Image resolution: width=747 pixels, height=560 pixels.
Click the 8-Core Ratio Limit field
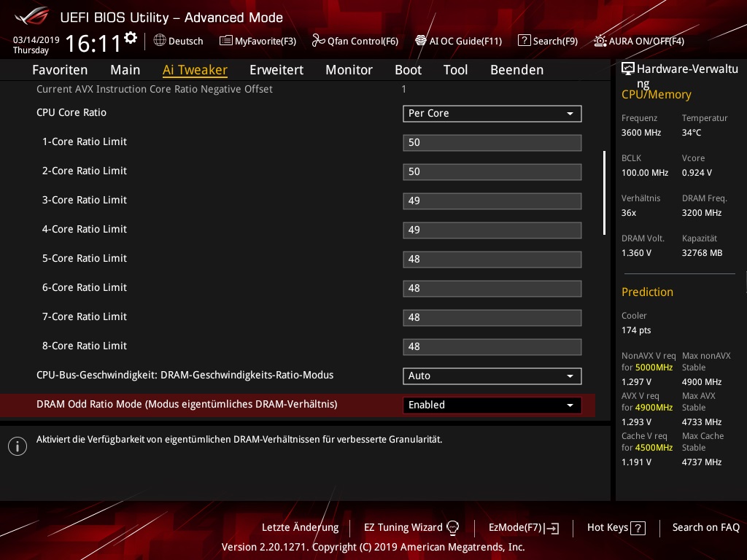[x=492, y=347]
